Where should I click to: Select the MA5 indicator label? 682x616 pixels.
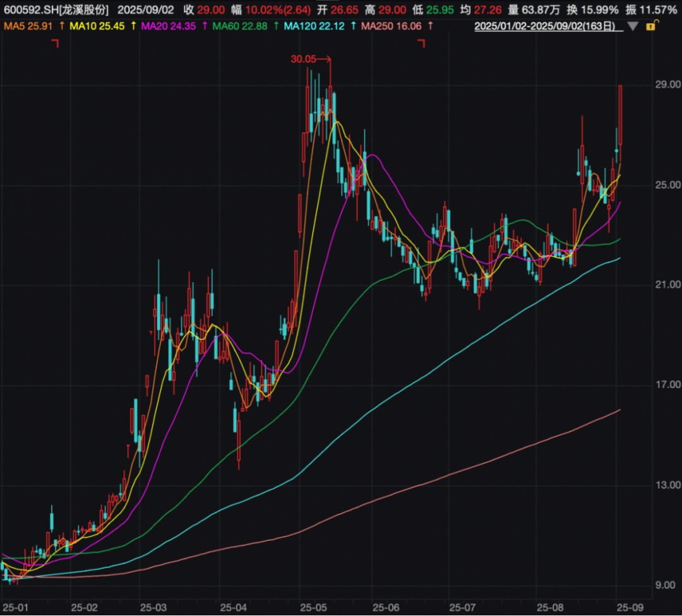click(x=29, y=26)
